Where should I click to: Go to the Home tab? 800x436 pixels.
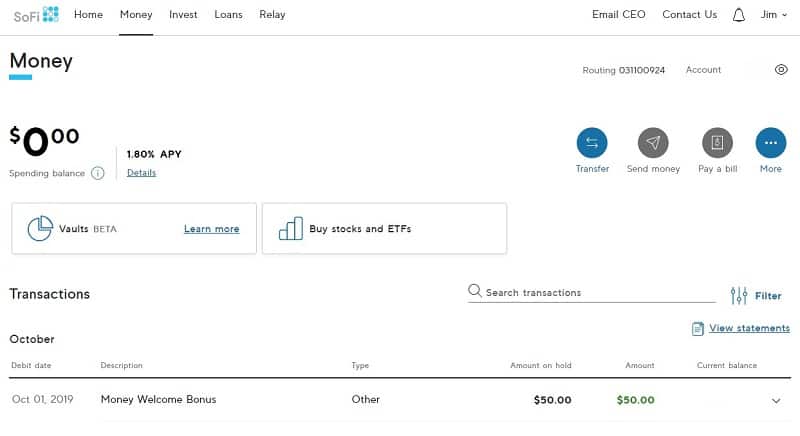88,15
